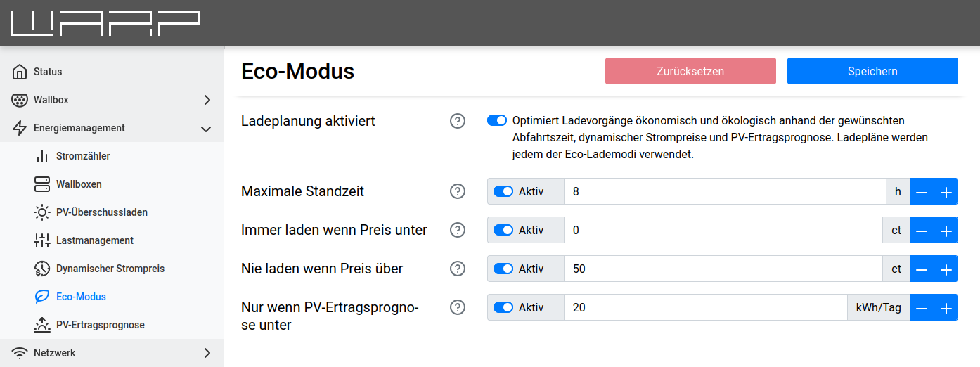Viewport: 980px width, 367px height.
Task: Expand the Netzwerk sidebar section
Action: (x=207, y=353)
